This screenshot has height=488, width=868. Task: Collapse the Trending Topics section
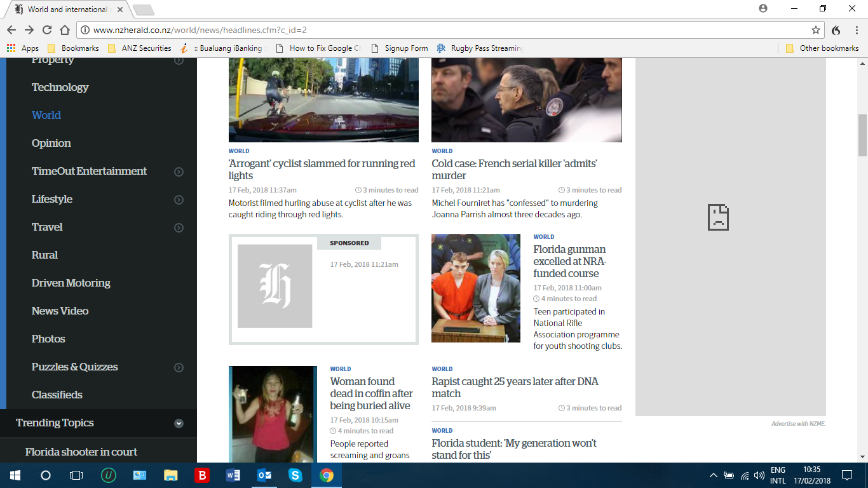coord(179,423)
